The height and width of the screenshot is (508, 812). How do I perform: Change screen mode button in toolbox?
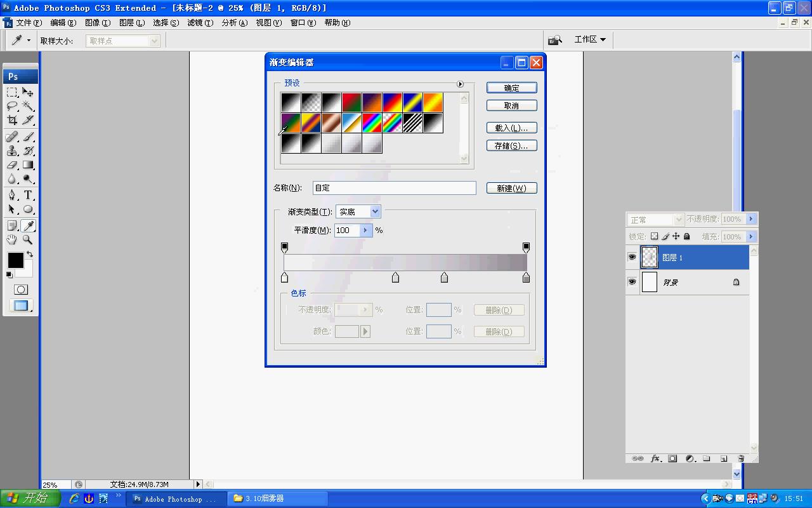coord(21,305)
